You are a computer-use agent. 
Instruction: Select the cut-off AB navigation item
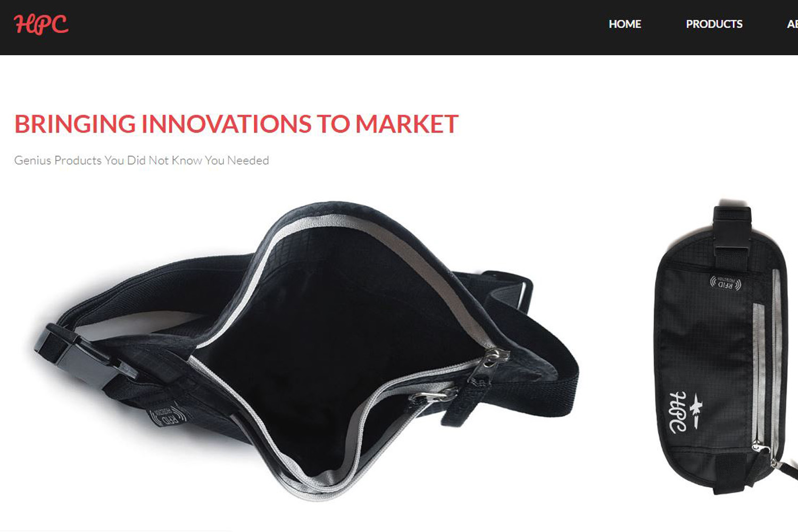[x=792, y=24]
